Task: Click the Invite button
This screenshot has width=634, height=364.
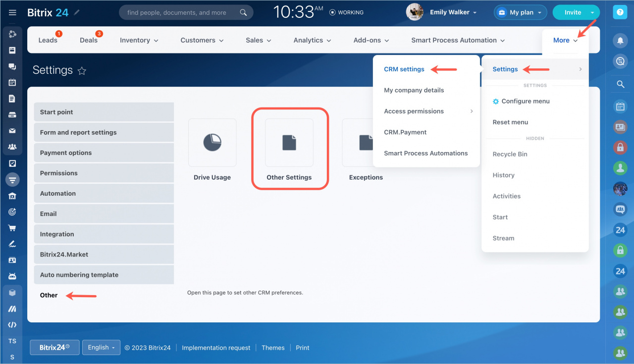Action: click(573, 12)
